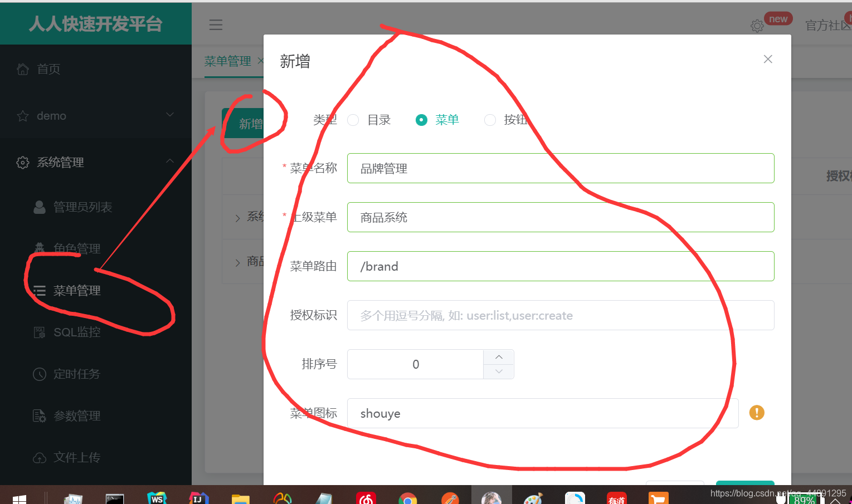Click the green 新增 button
Image resolution: width=852 pixels, height=504 pixels.
[243, 124]
